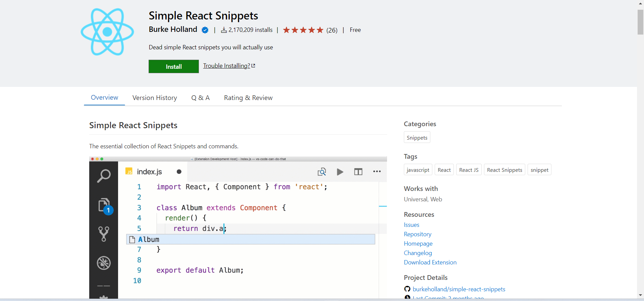Click the find-in-file icon in demo editor
The image size is (644, 301).
pyautogui.click(x=322, y=172)
